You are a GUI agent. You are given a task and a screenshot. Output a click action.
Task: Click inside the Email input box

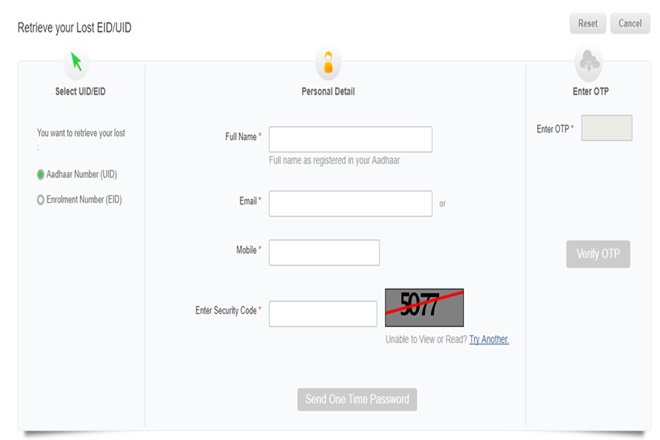click(350, 203)
